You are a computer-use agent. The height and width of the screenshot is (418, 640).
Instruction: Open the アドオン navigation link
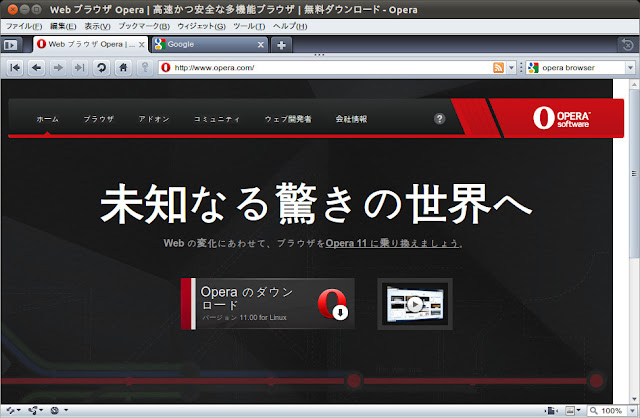(154, 119)
